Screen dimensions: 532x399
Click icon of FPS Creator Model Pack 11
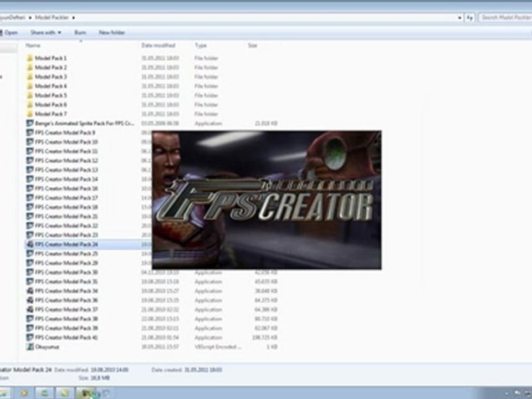pyautogui.click(x=30, y=151)
